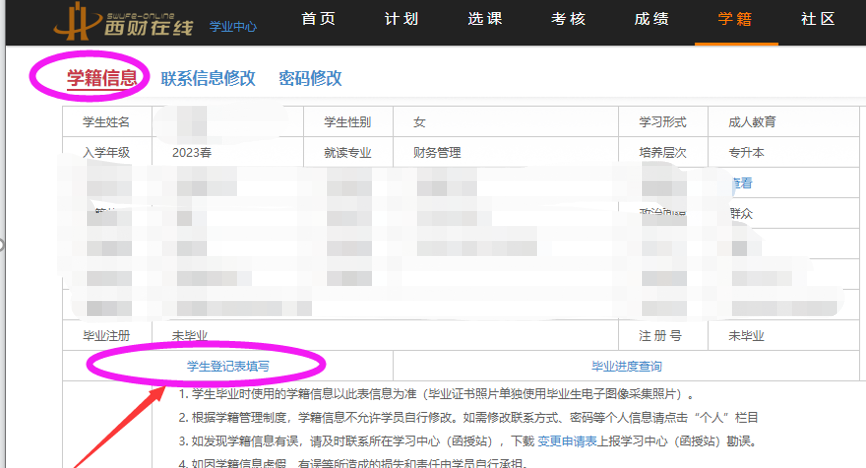Image resolution: width=866 pixels, height=468 pixels.
Task: Click the 2023春 enrollment value
Action: (x=192, y=153)
